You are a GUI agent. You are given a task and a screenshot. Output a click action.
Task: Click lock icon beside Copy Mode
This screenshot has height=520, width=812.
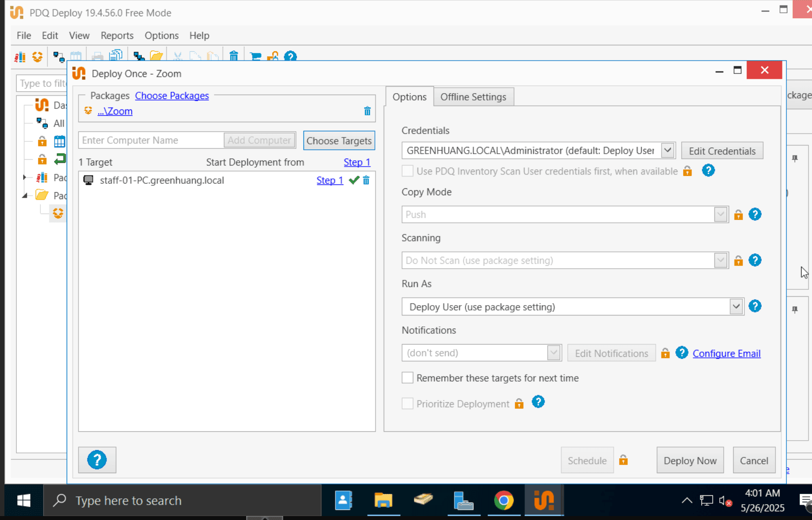(x=738, y=215)
